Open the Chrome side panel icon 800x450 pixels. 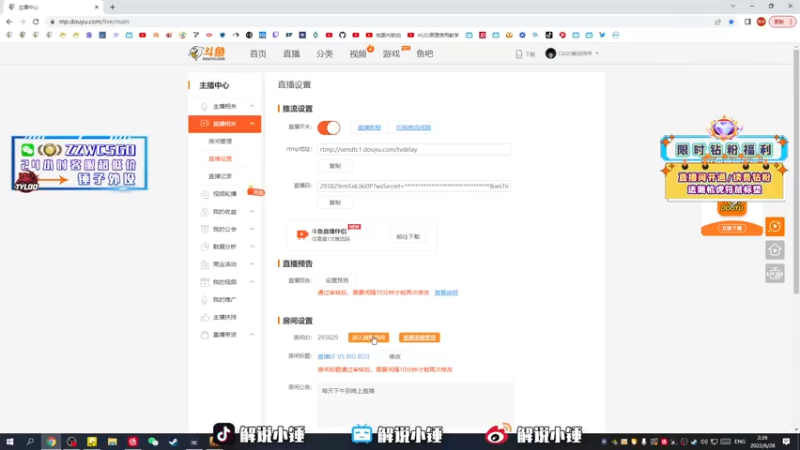click(x=747, y=21)
